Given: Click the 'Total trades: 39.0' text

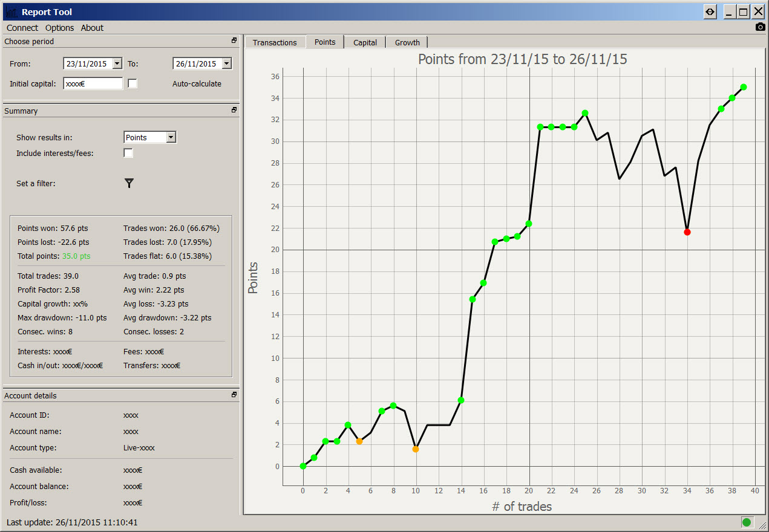Looking at the screenshot, I should tap(48, 276).
